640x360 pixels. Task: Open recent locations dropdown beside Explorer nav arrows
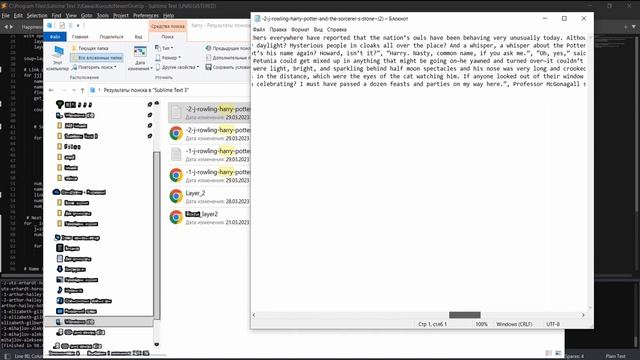pyautogui.click(x=73, y=90)
